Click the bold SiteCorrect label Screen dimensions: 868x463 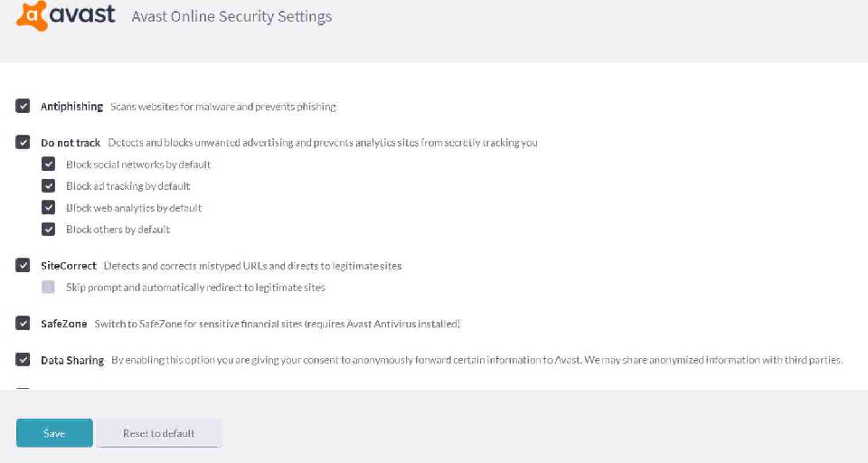coord(69,267)
